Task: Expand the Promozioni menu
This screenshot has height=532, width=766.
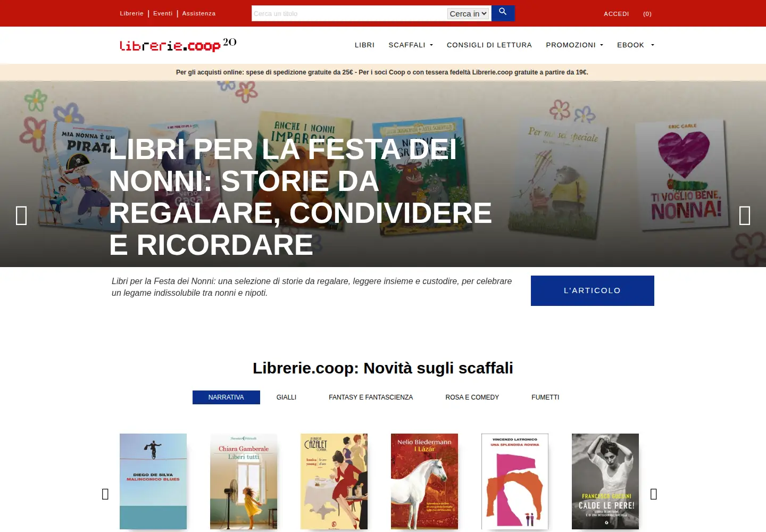Action: pyautogui.click(x=574, y=45)
